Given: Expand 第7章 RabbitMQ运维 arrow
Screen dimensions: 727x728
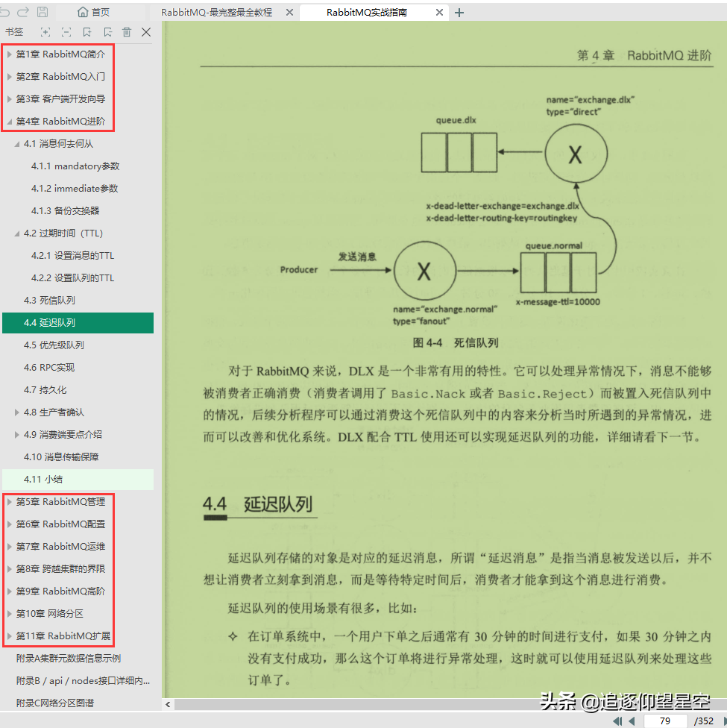Looking at the screenshot, I should tap(9, 547).
